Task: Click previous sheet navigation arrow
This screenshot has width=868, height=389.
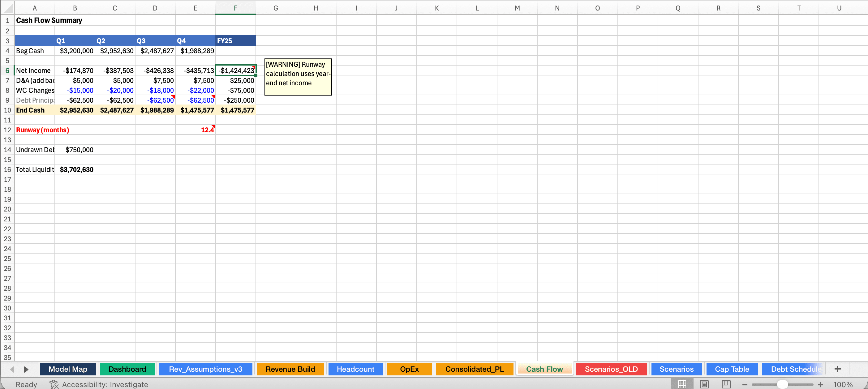Action: pos(12,369)
